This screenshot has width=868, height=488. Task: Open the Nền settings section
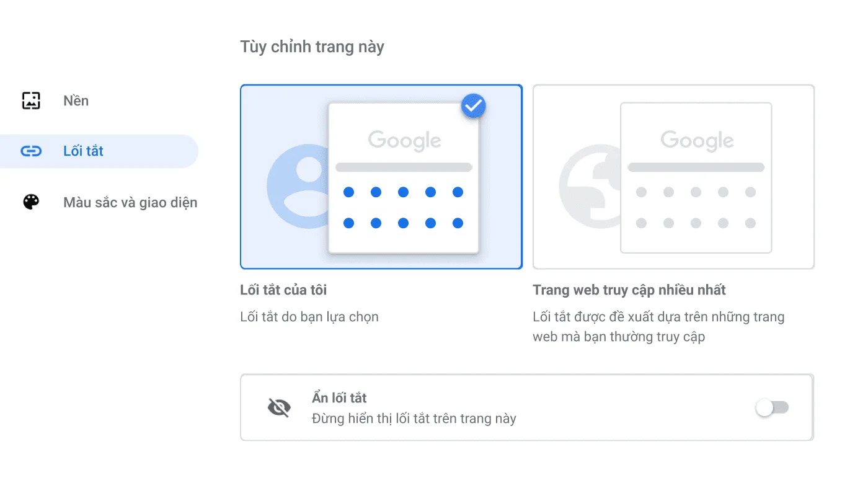[x=75, y=100]
